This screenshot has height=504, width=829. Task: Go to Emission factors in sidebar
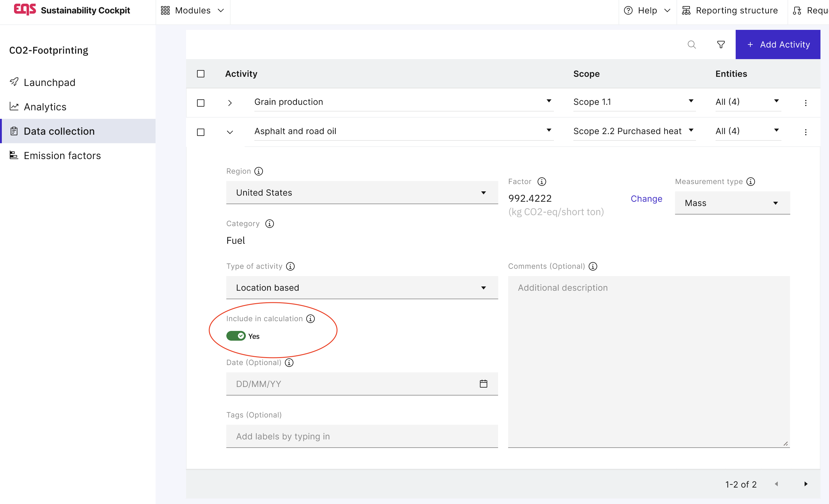(62, 155)
